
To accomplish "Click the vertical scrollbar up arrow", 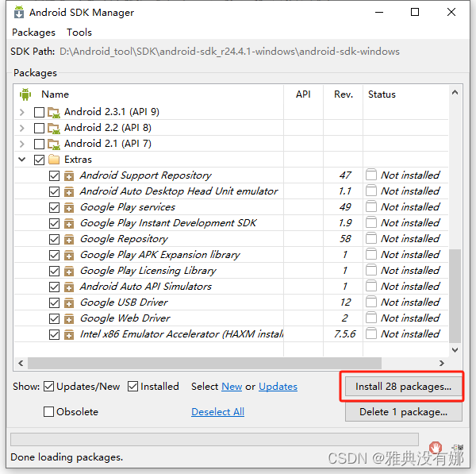I will 455,92.
